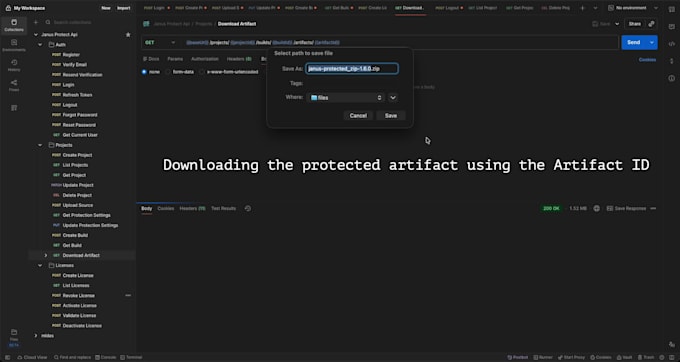Image resolution: width=680 pixels, height=362 pixels.
Task: Click the Share button
Action: tap(634, 24)
